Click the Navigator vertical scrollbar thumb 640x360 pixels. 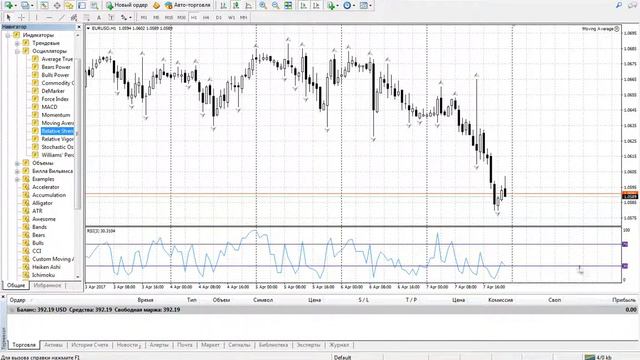(x=78, y=133)
